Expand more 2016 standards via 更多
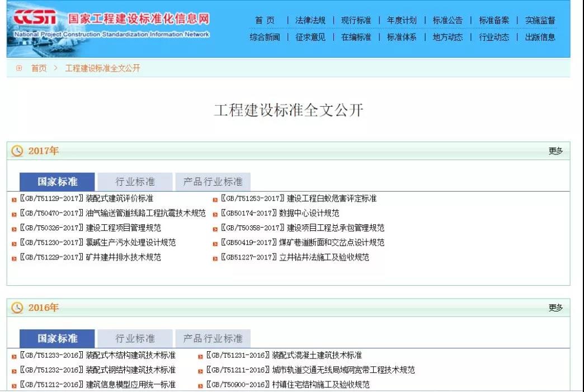 click(555, 308)
